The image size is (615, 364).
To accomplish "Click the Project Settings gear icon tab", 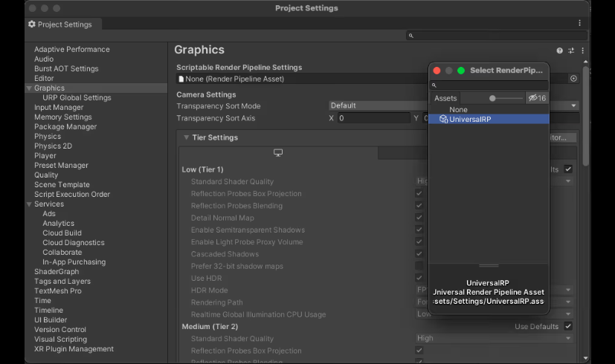I will [32, 25].
